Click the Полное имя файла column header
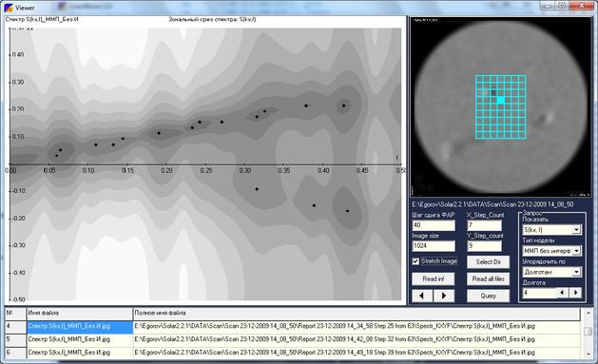Screen dimensions: 598x364 coord(357,314)
